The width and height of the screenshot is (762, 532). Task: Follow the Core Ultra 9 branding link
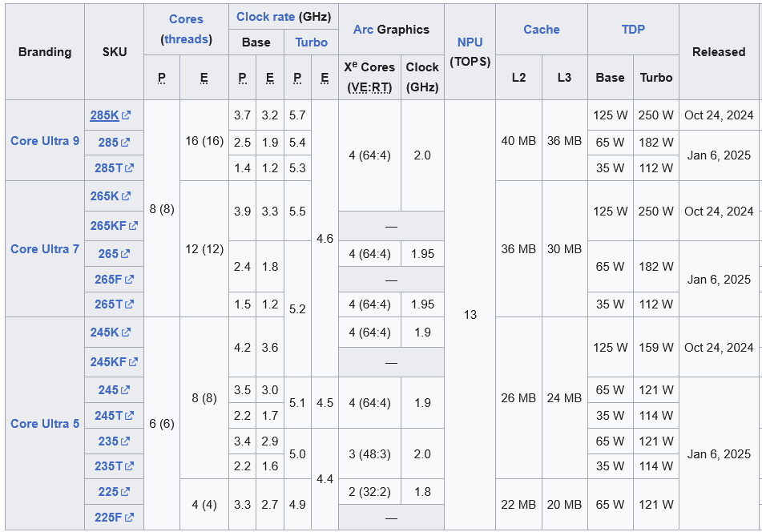point(45,141)
